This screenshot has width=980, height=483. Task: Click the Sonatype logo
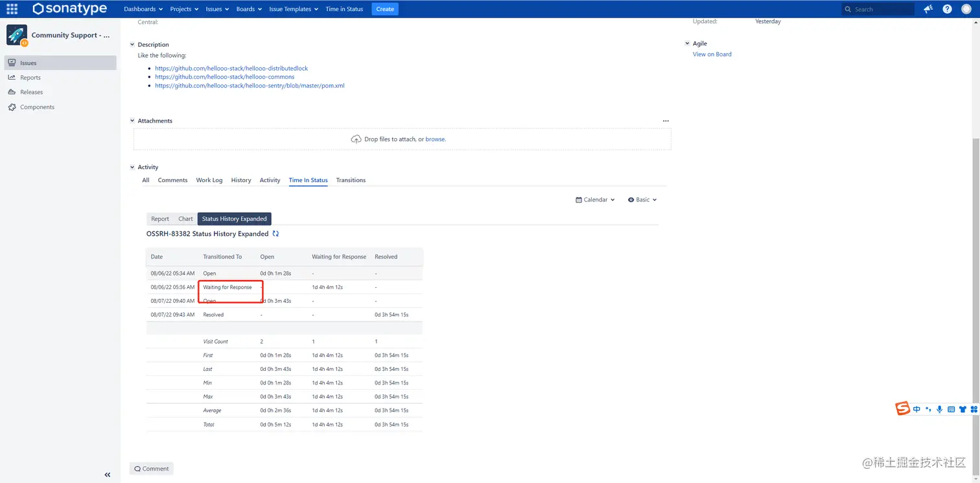pos(71,9)
